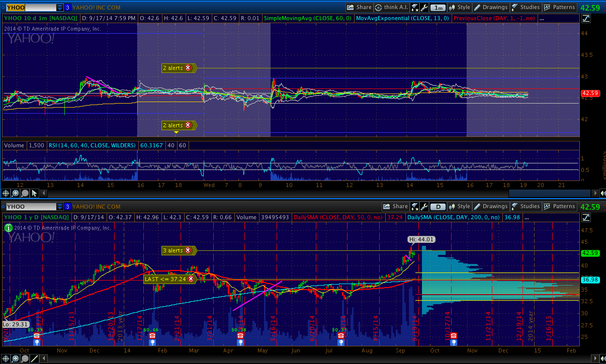Toggle price axis scale icon on upper chart

(x=586, y=19)
